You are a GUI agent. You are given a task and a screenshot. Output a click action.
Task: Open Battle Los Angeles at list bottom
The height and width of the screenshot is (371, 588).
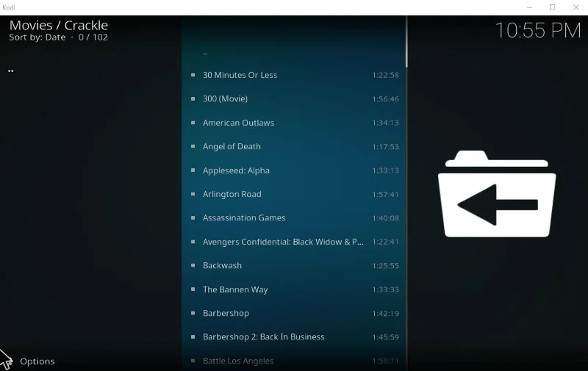coord(293,361)
